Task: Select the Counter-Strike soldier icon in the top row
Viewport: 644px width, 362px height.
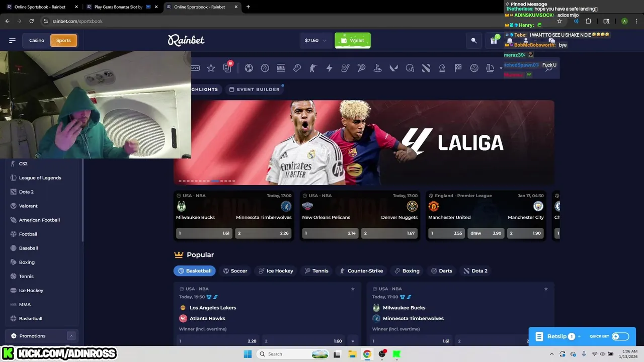Action: (x=313, y=68)
